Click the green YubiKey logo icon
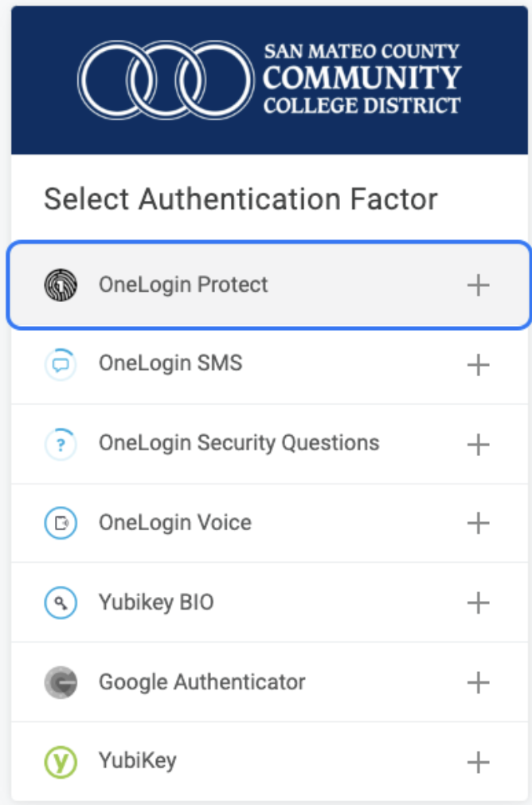 pyautogui.click(x=61, y=763)
